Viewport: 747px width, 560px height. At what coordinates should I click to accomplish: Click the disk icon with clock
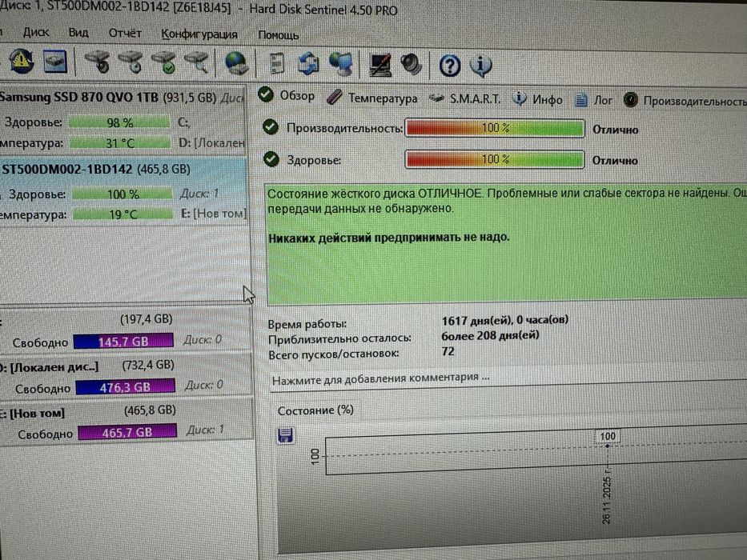pos(131,62)
